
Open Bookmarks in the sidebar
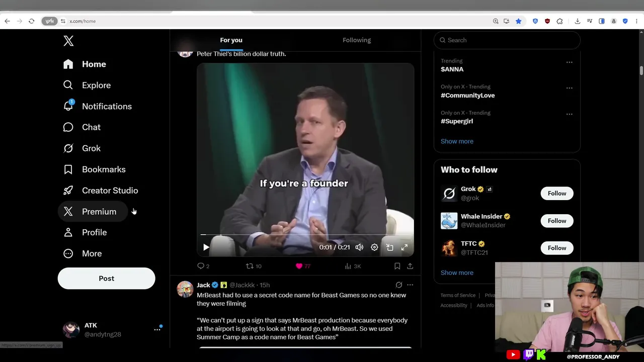94,169
